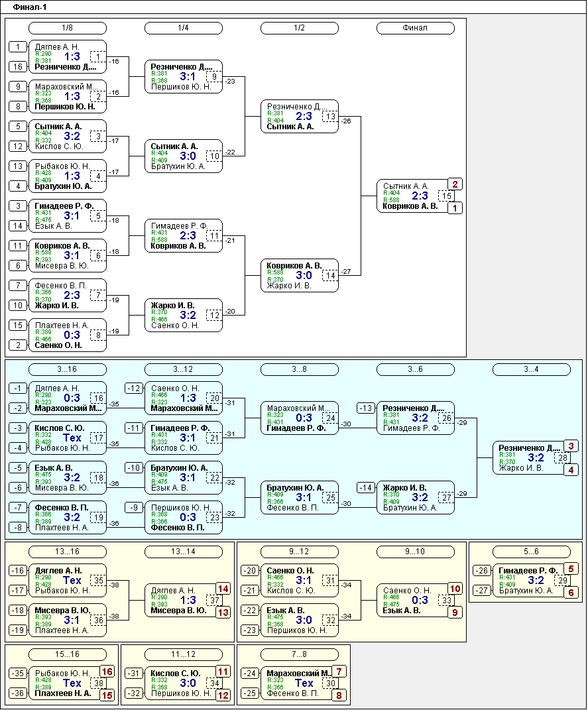Open quarterfinal Сытник vs Братухин 3:0

(184, 156)
